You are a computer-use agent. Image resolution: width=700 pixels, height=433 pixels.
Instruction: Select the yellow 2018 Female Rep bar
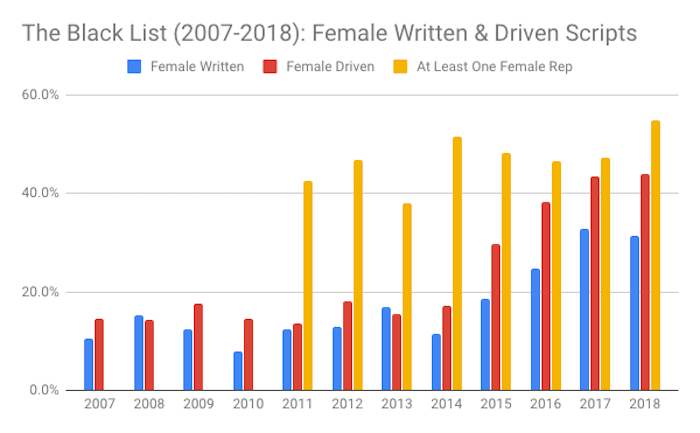(x=655, y=255)
